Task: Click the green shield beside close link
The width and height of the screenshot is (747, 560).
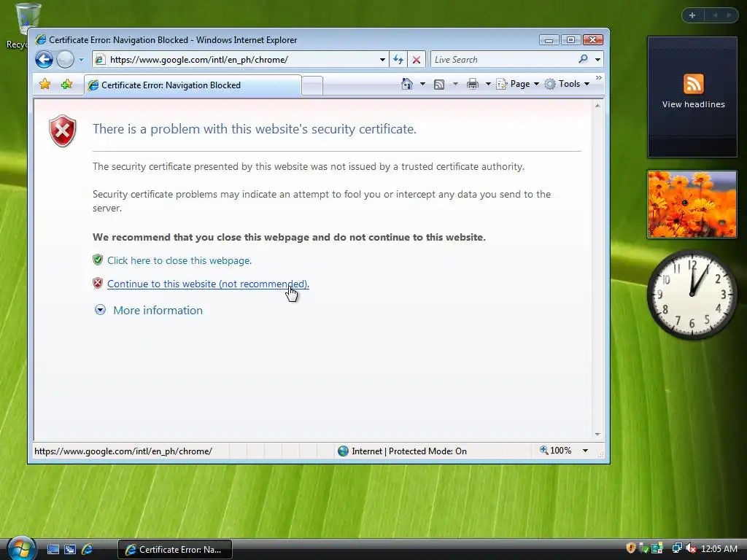Action: tap(98, 260)
